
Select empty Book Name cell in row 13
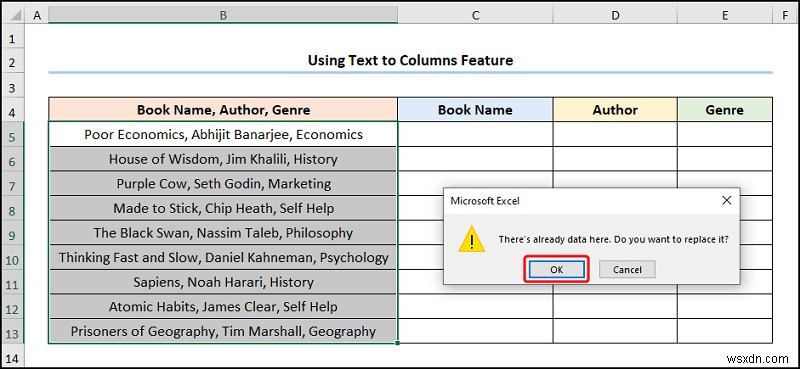tap(475, 331)
